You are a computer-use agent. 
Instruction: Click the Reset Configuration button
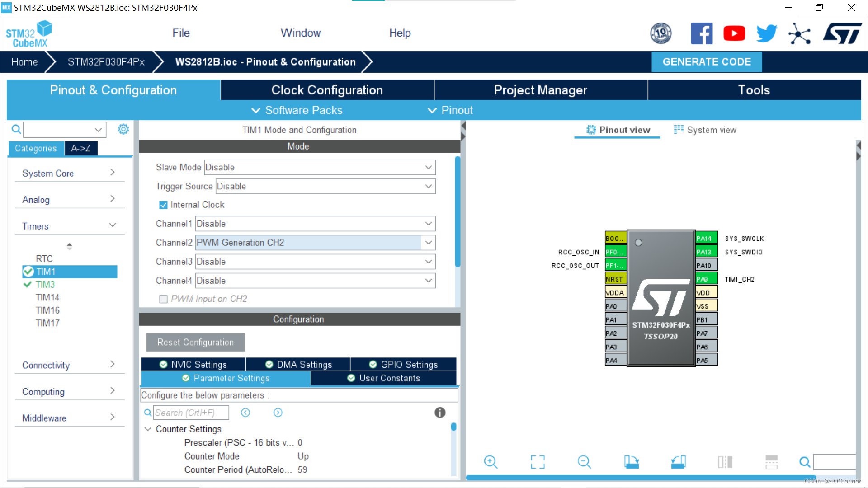tap(195, 343)
